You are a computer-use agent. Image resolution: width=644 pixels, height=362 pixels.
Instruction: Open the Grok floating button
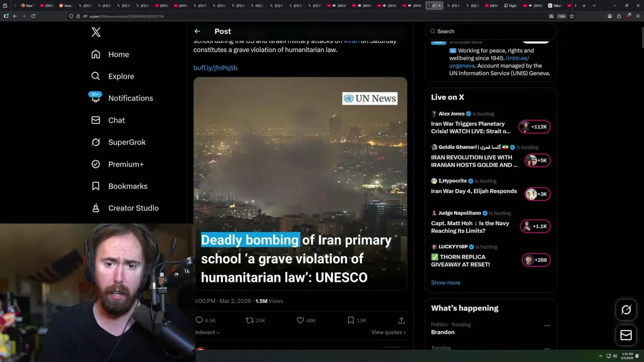pyautogui.click(x=626, y=310)
